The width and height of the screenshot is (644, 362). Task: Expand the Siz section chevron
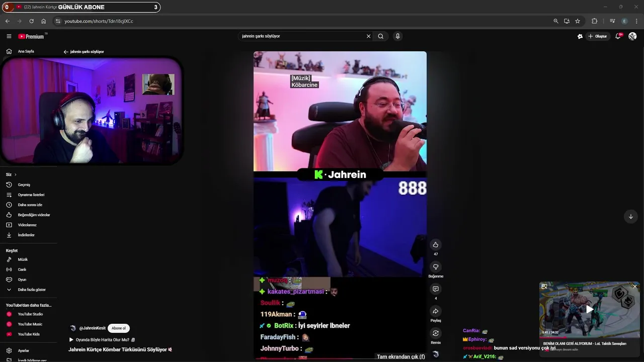click(x=15, y=174)
